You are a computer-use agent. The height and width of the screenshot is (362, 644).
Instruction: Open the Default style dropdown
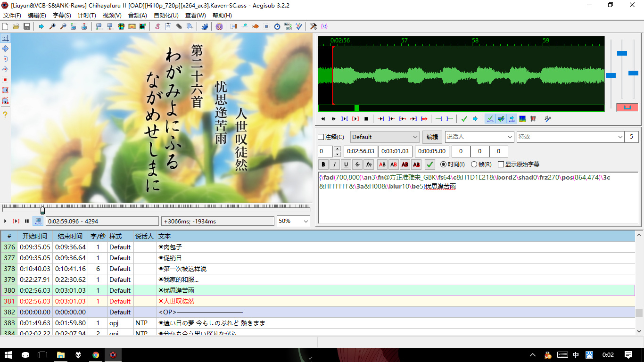point(385,137)
